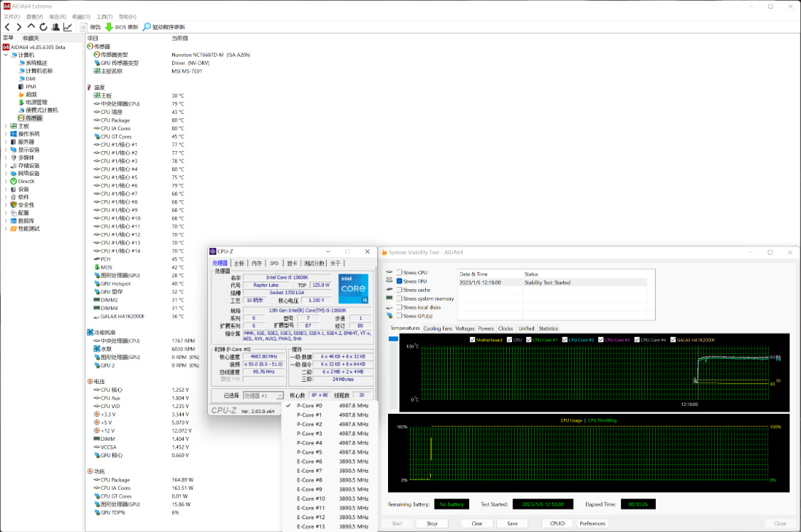Click the up-level arrow toolbar icon
The height and width of the screenshot is (532, 801).
coord(31,27)
